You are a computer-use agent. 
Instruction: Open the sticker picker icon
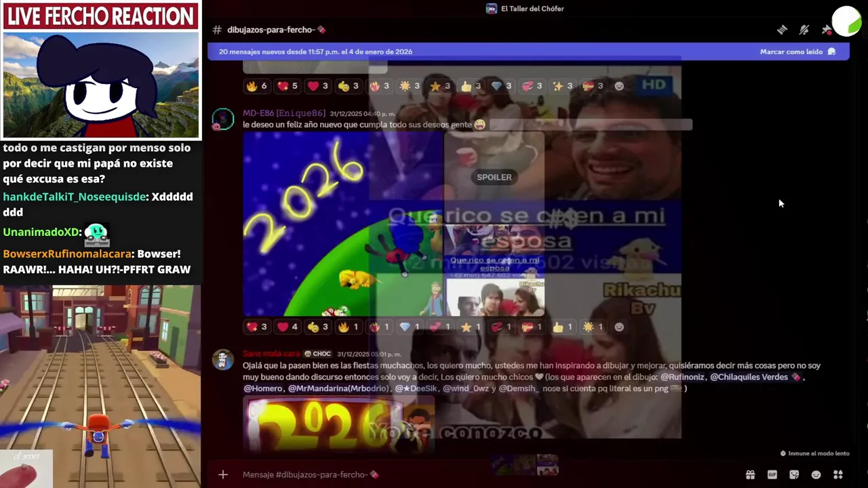tap(794, 474)
